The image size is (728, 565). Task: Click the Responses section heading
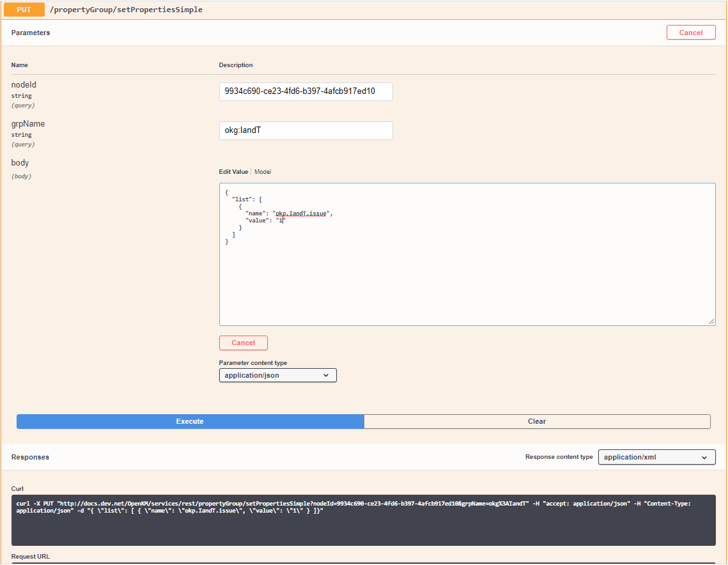pyautogui.click(x=30, y=457)
